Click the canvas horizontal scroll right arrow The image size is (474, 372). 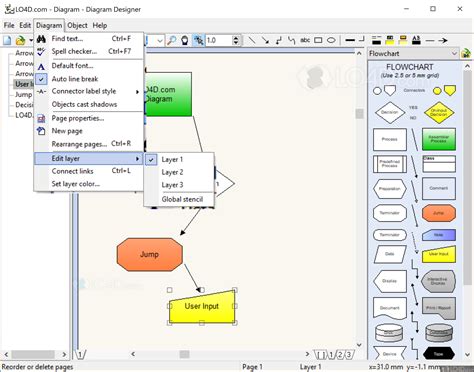[x=307, y=354]
